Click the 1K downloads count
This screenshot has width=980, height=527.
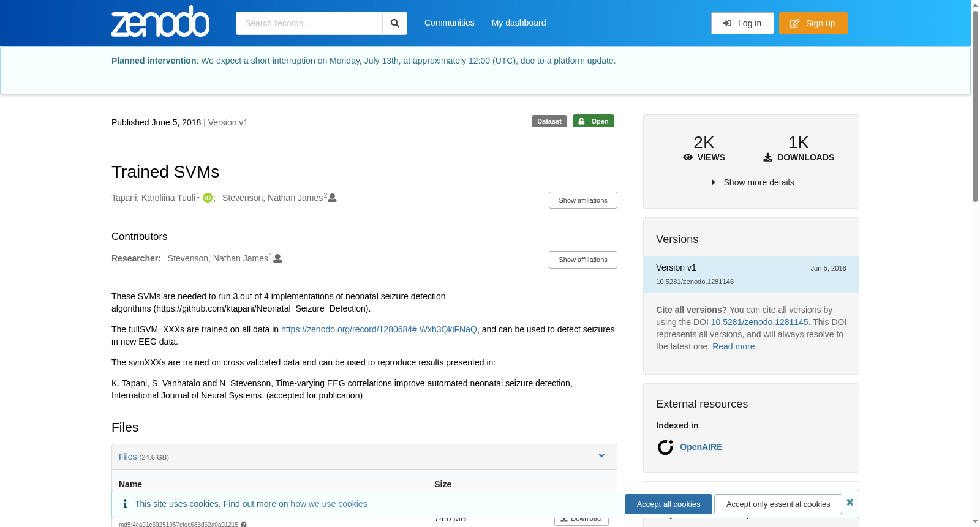(x=799, y=143)
